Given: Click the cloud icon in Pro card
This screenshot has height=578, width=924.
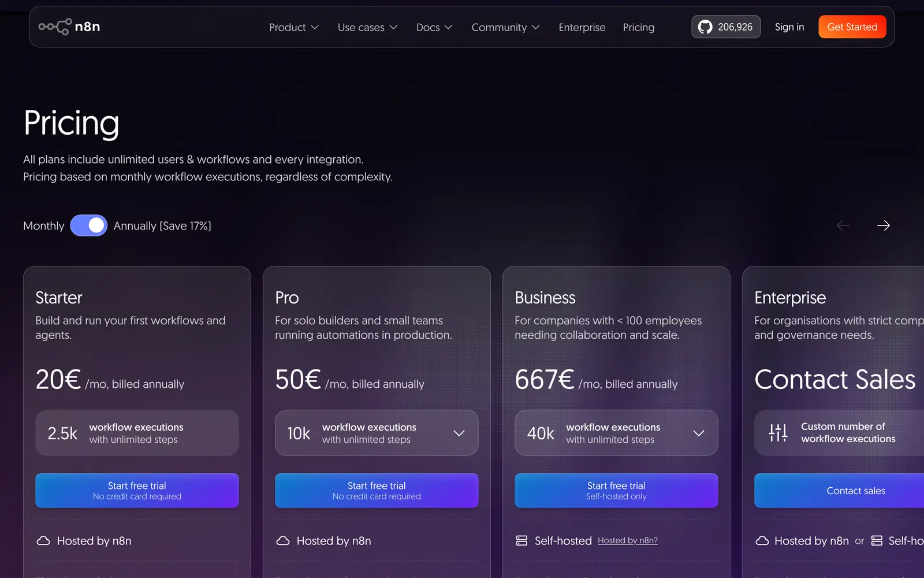Looking at the screenshot, I should (x=283, y=541).
